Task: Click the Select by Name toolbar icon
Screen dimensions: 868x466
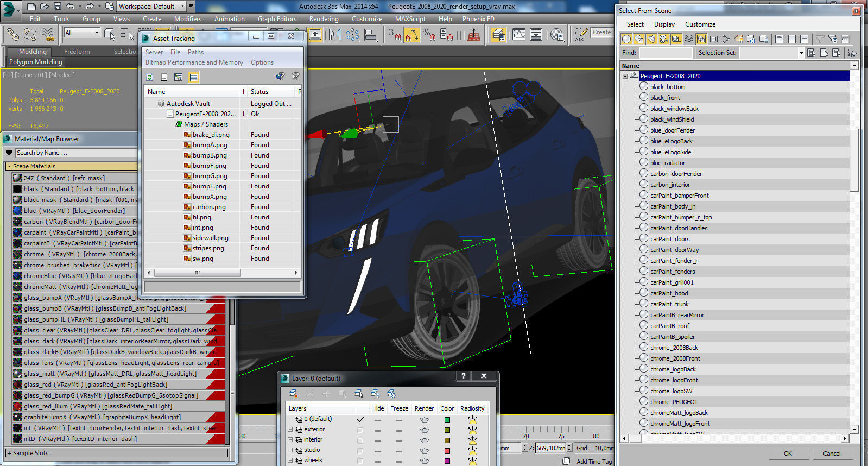Action: (127, 35)
